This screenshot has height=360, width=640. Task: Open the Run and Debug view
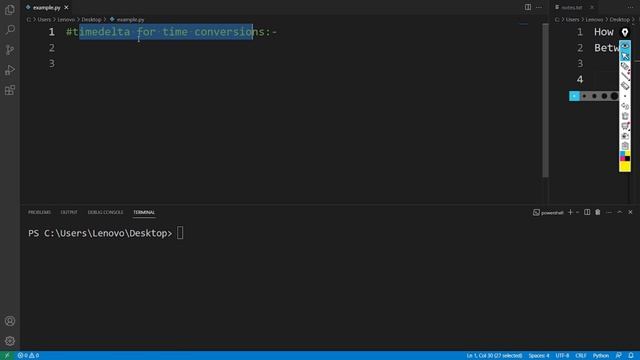pyautogui.click(x=10, y=70)
